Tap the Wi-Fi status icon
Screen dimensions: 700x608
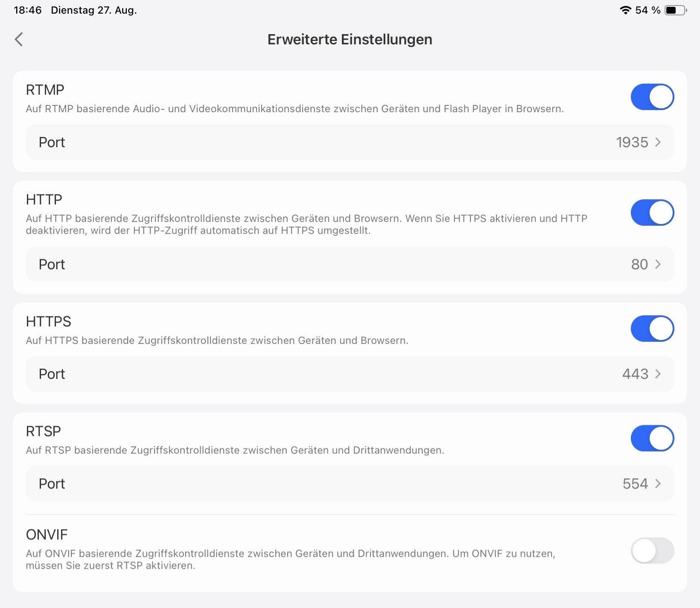625,10
